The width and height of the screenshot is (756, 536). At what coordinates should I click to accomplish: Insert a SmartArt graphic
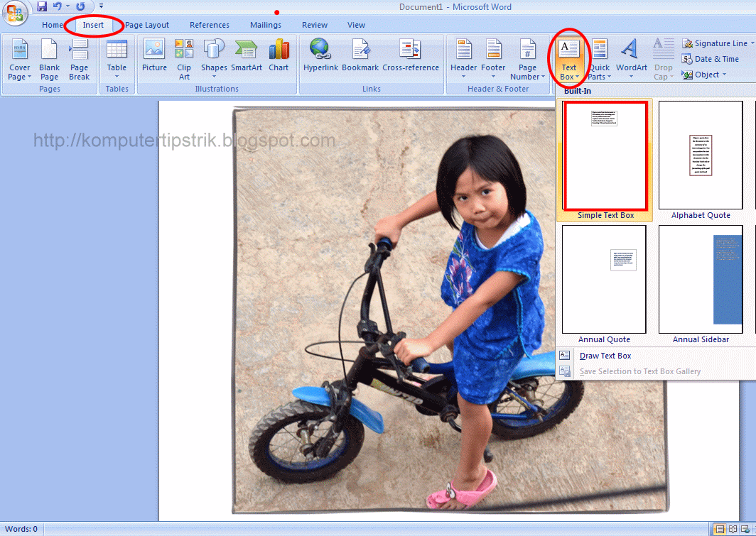(x=247, y=55)
